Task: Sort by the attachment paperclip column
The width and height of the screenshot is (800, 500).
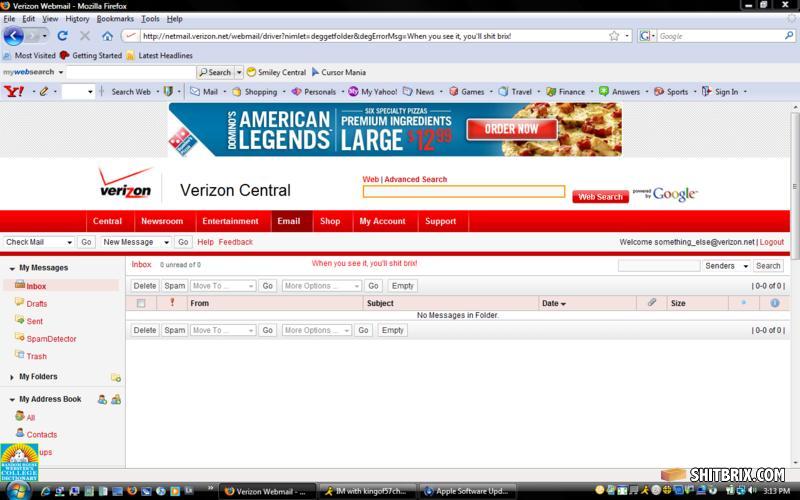Action: [x=652, y=303]
